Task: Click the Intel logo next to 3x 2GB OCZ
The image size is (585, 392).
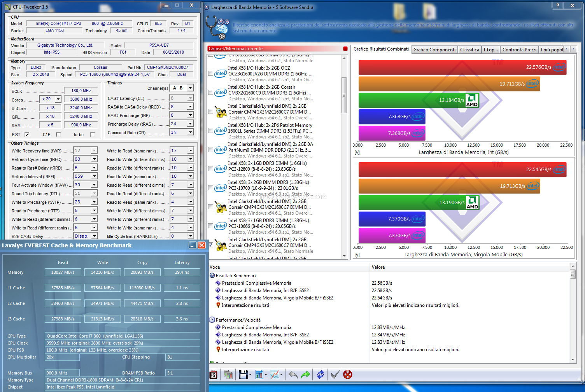Action: 221,73
